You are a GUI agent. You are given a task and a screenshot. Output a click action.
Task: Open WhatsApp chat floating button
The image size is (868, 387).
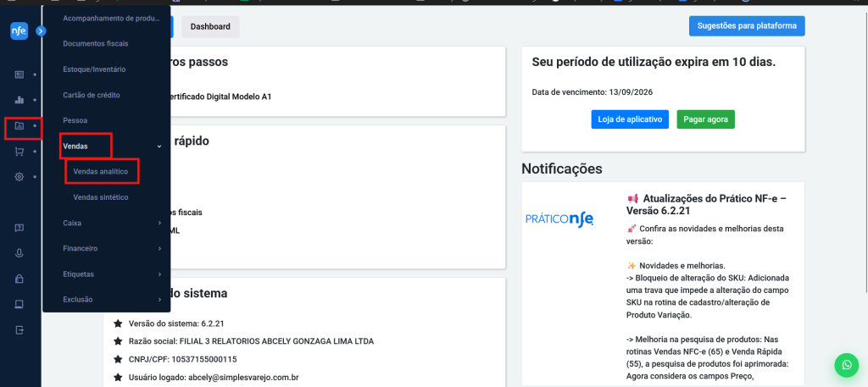coord(847,365)
